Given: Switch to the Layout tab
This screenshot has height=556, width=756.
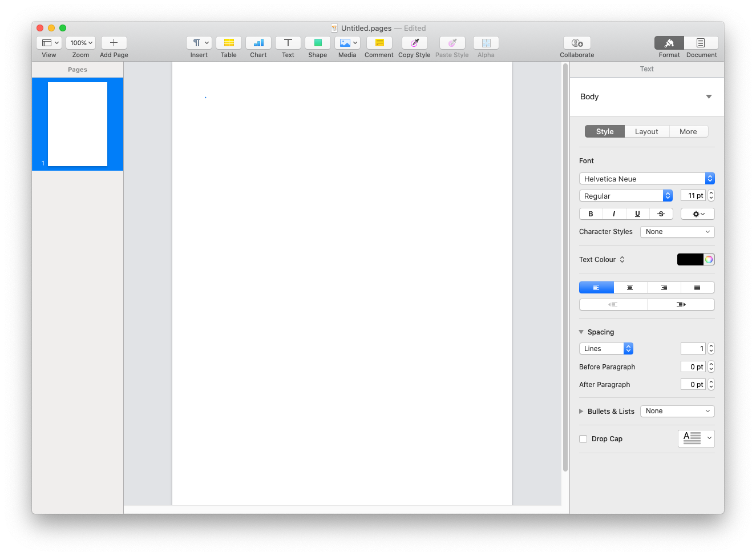Looking at the screenshot, I should (x=646, y=131).
